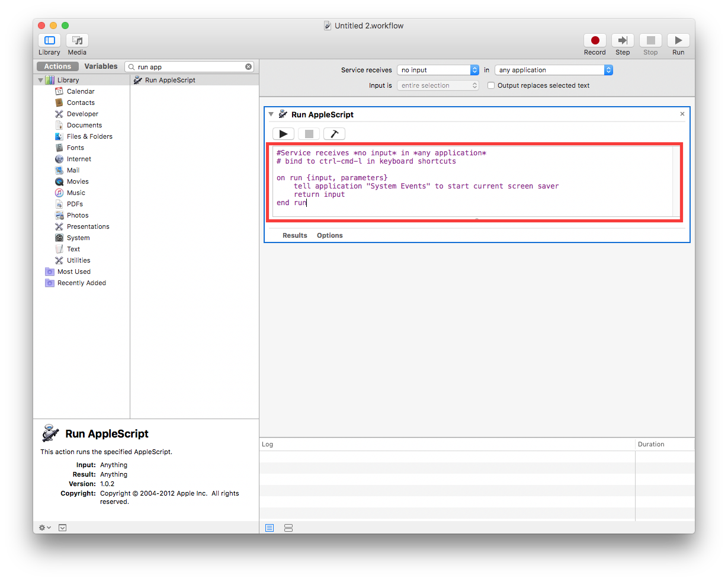Click into the run app search field
728x581 pixels.
point(190,67)
